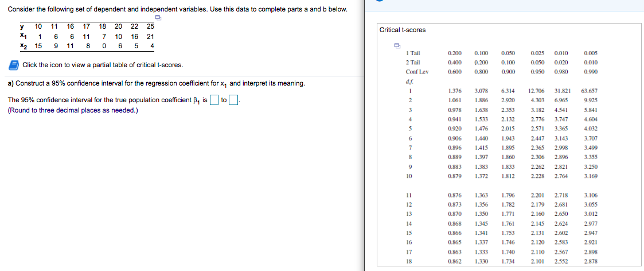Click part a) 'Construct a 95% confidence interval' prompt
644x271 pixels.
click(156, 84)
